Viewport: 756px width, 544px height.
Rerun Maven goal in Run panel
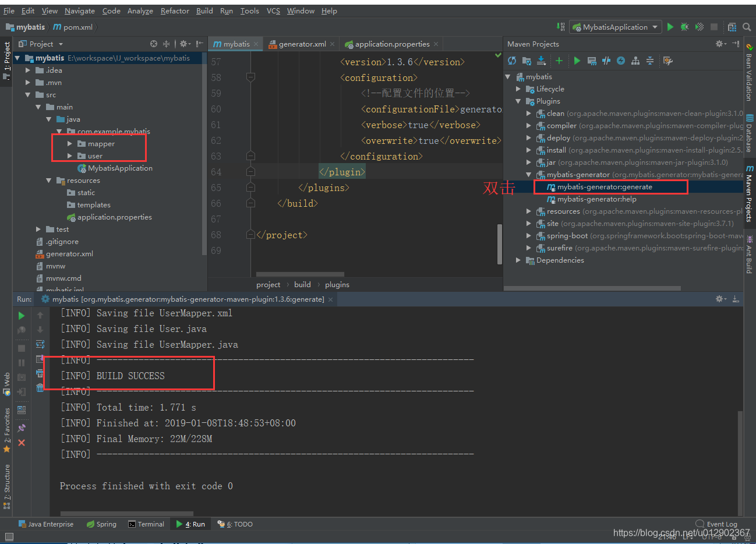coord(22,316)
